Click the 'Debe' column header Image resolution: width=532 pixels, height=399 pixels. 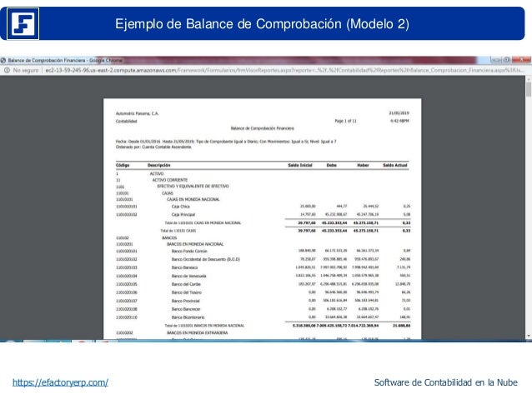[x=332, y=166]
